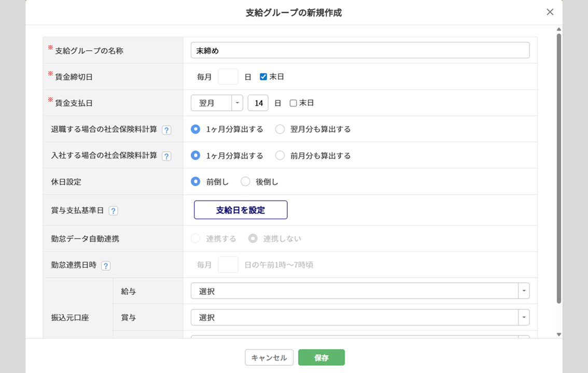
Task: Open help tooltip for 賞与支払基準日
Action: coord(113,211)
